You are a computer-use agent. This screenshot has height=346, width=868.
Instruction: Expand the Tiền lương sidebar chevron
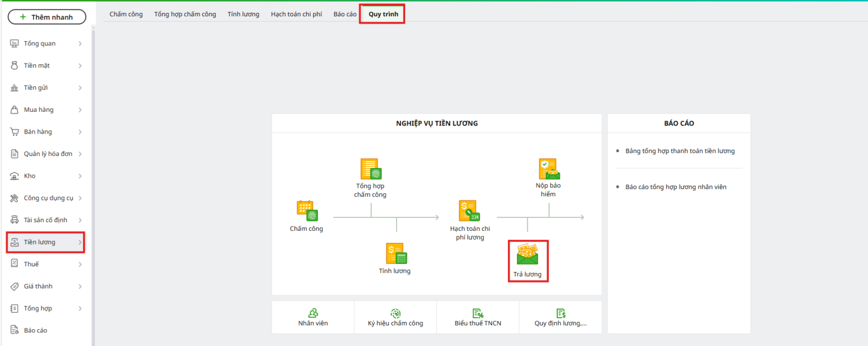click(x=80, y=242)
